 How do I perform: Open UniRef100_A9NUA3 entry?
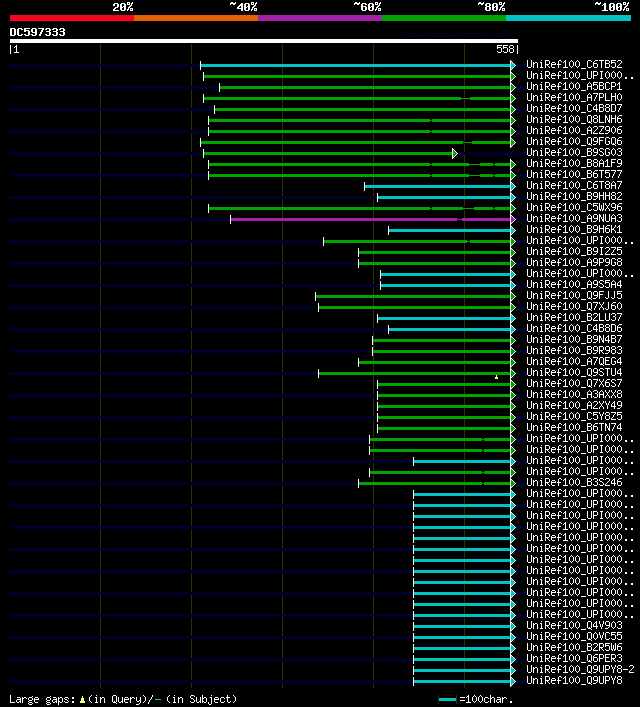coord(574,219)
